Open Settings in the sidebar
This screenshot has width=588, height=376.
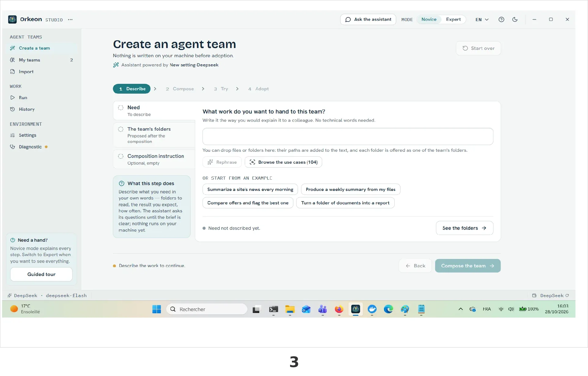click(42, 135)
